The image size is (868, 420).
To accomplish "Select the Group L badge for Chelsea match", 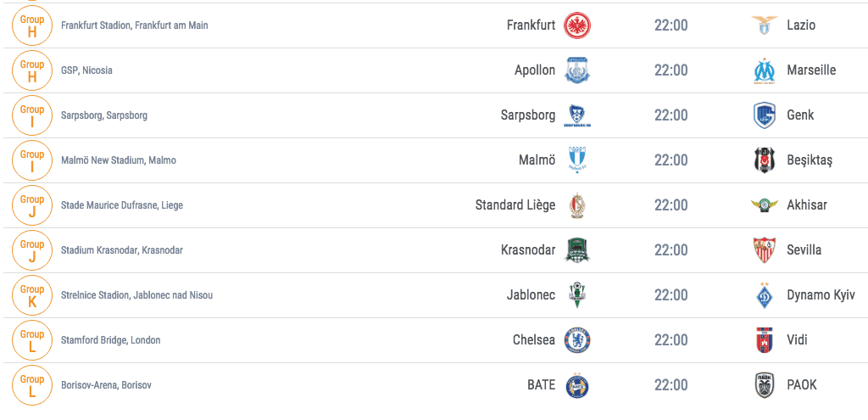I will [x=32, y=340].
